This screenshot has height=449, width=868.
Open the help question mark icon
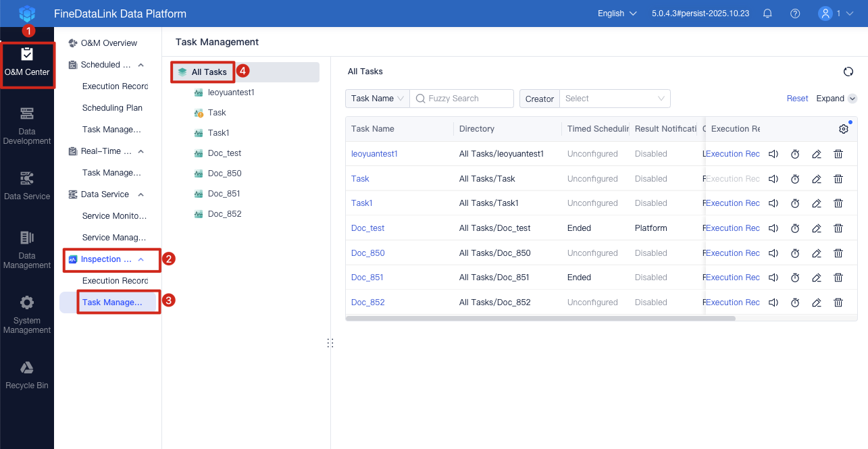[x=795, y=14]
